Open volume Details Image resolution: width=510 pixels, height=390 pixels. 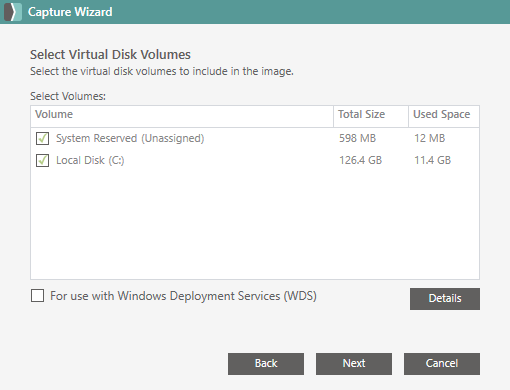(x=445, y=299)
